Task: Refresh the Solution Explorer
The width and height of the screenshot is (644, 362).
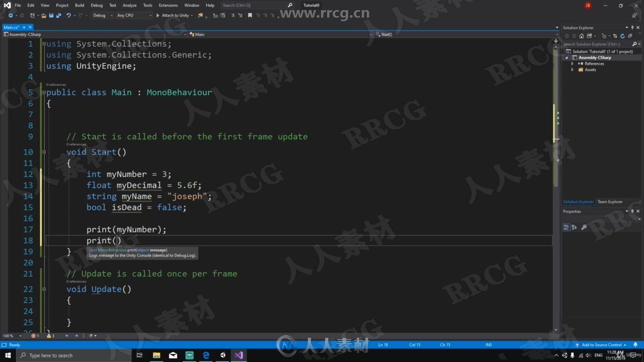Action: point(622,36)
